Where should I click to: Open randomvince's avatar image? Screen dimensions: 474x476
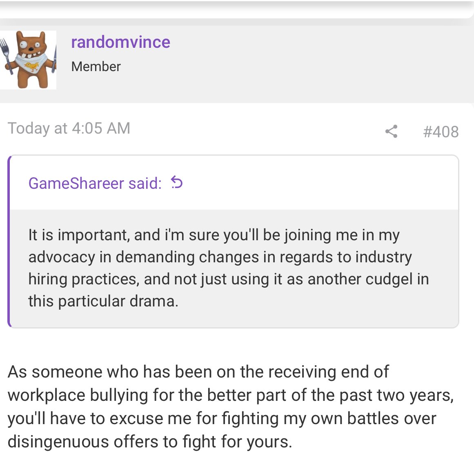(x=28, y=60)
